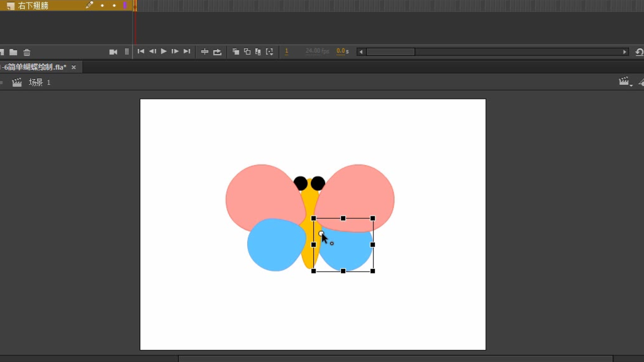The height and width of the screenshot is (362, 644).
Task: Click the new folder icon in timeline
Action: [x=13, y=52]
